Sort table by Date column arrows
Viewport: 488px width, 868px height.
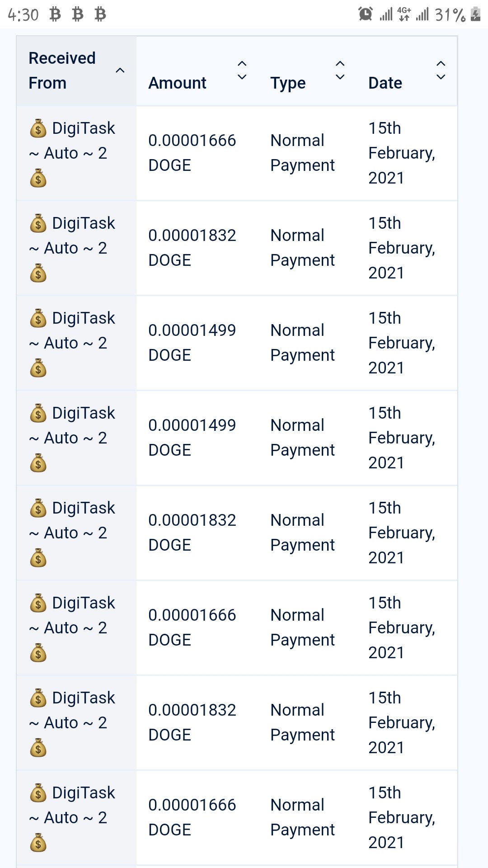point(441,71)
